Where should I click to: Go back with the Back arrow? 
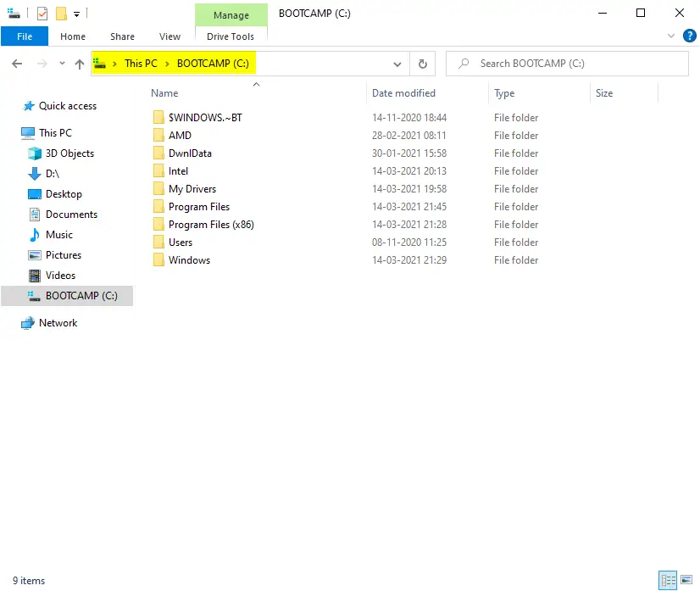click(x=17, y=64)
